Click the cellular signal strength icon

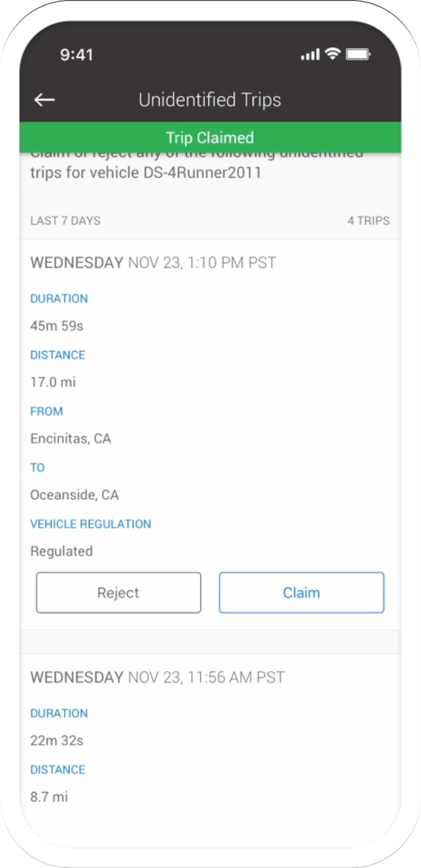point(310,55)
